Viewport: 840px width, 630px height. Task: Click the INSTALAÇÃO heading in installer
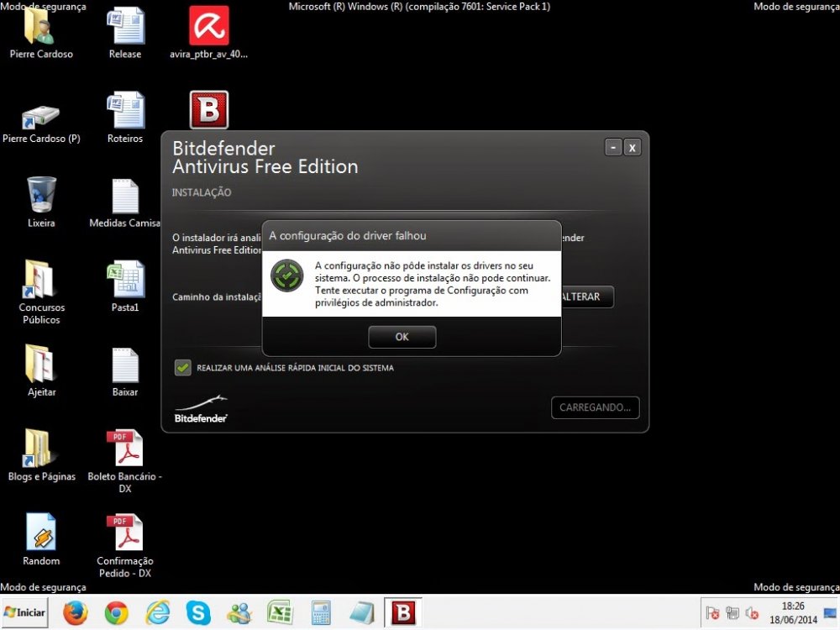202,192
